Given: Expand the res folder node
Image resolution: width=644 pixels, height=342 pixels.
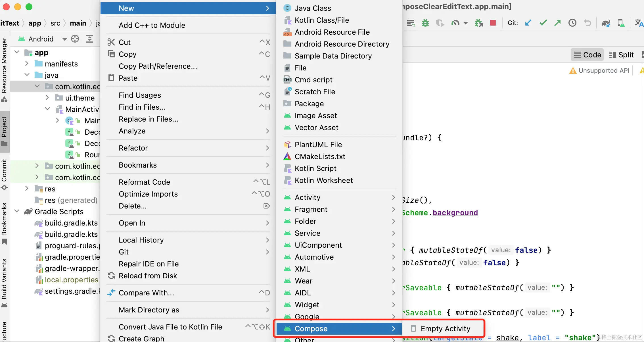Looking at the screenshot, I should [27, 189].
